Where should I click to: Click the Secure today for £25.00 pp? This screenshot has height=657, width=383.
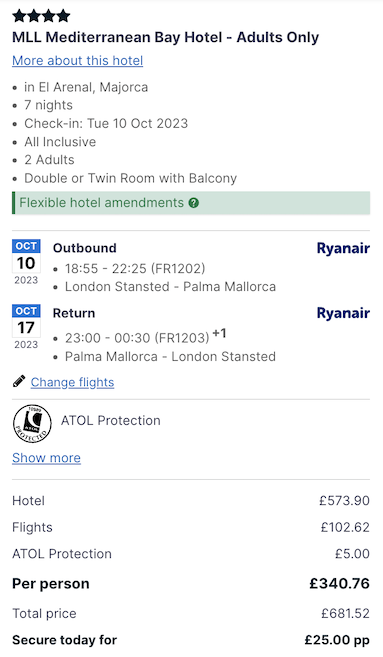pyautogui.click(x=337, y=640)
